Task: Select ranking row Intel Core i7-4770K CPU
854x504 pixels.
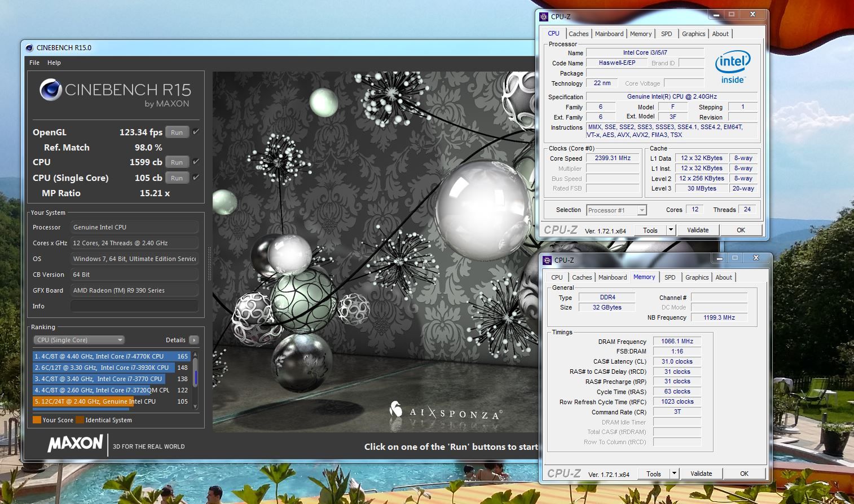Action: click(111, 356)
